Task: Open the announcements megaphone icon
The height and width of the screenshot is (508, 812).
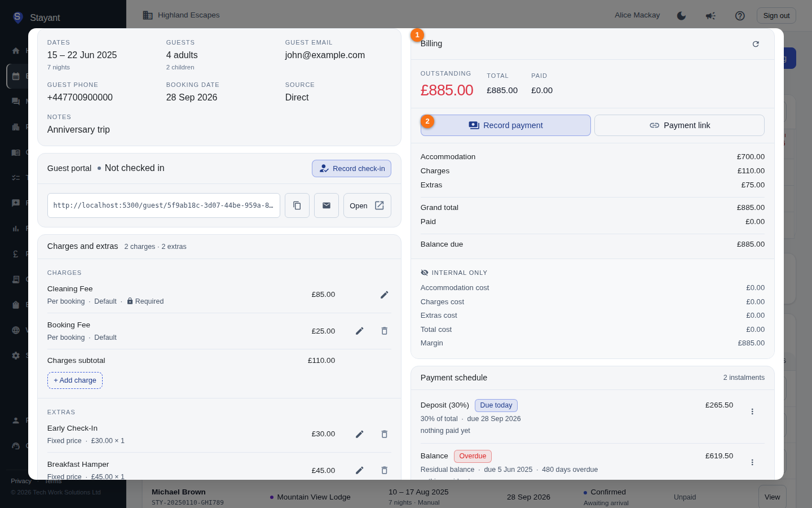Action: [x=710, y=16]
